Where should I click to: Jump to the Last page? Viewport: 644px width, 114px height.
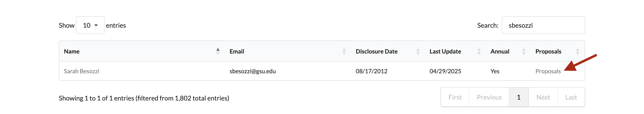(571, 97)
